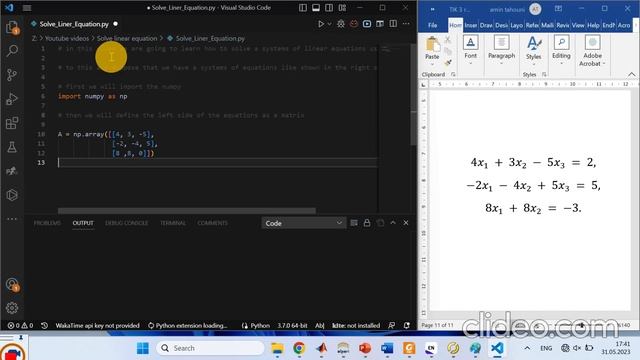This screenshot has width=640, height=360.
Task: Open PowerPoint from taskbar
Action: (x=364, y=348)
